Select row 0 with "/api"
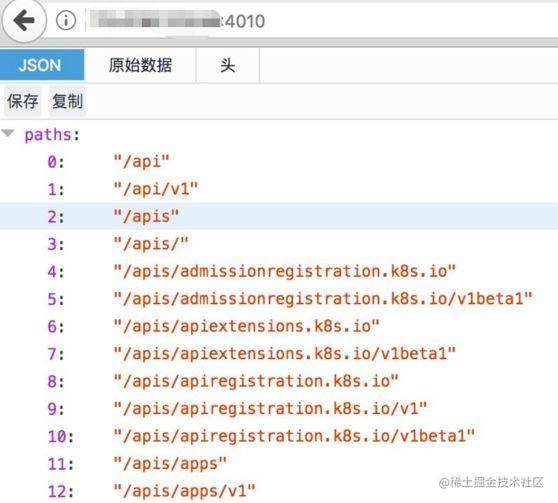Screen dimensions: 558x503 point(279,162)
